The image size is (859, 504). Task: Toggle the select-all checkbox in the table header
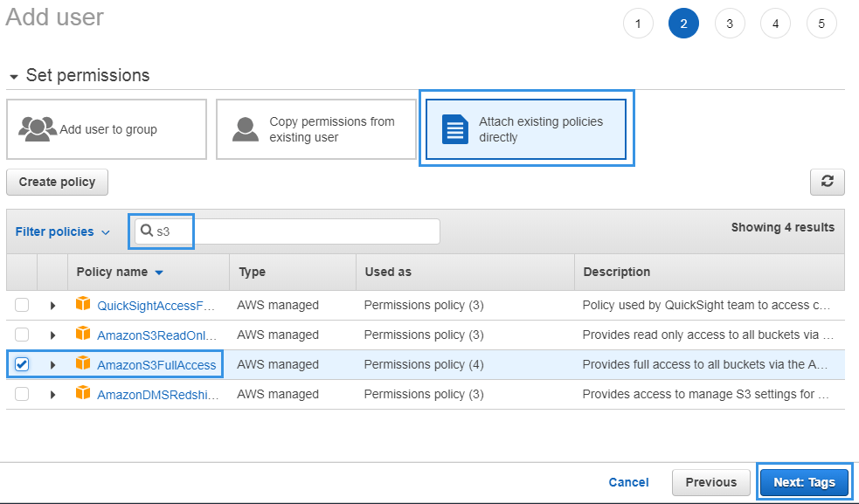click(21, 272)
